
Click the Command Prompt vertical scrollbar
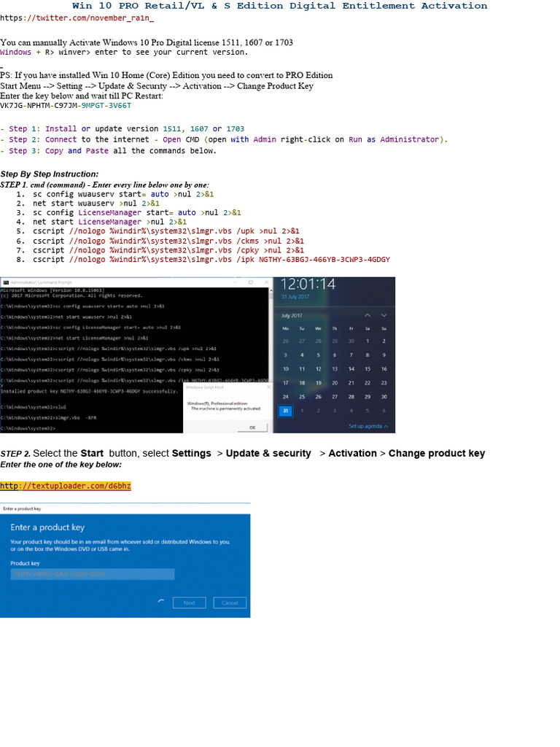click(x=271, y=334)
